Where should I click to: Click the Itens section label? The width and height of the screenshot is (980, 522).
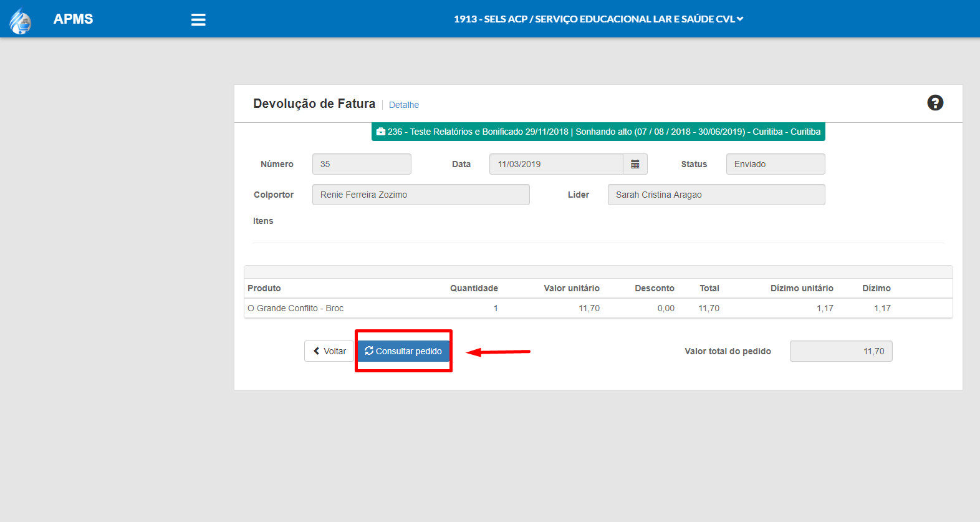tap(263, 221)
